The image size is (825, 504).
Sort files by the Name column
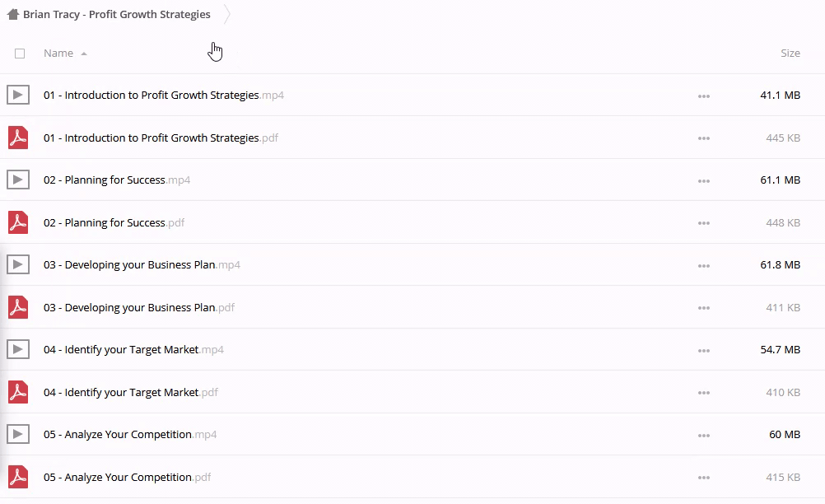pos(58,53)
